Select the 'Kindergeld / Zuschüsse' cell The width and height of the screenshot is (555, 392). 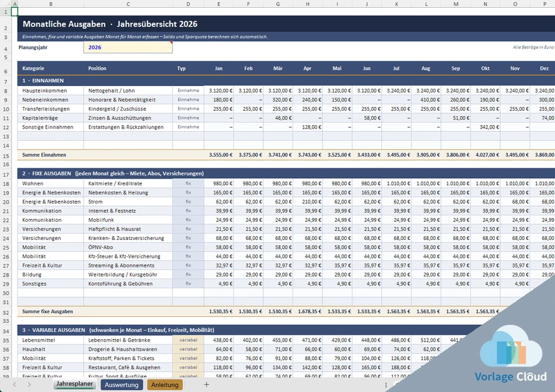pyautogui.click(x=128, y=109)
